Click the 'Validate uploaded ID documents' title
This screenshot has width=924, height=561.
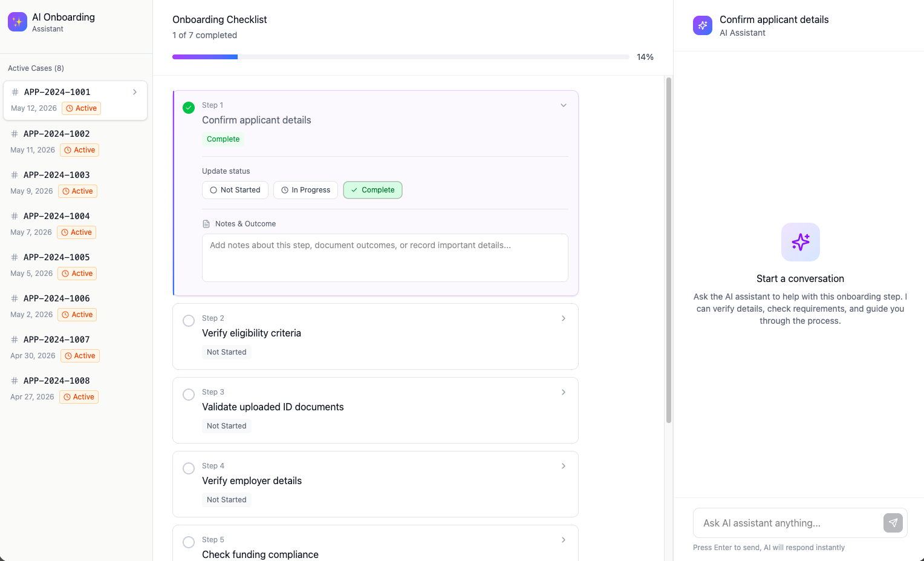[273, 407]
